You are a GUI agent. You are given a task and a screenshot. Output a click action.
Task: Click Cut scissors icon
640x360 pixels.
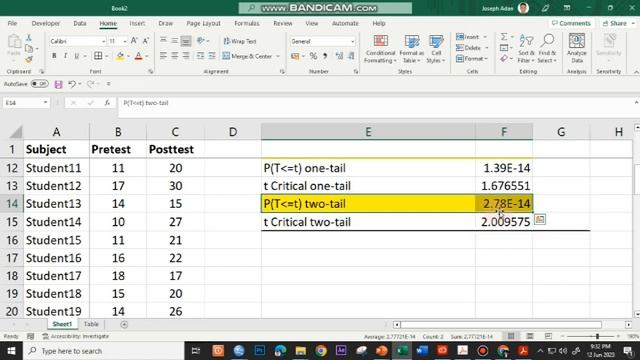[29, 38]
